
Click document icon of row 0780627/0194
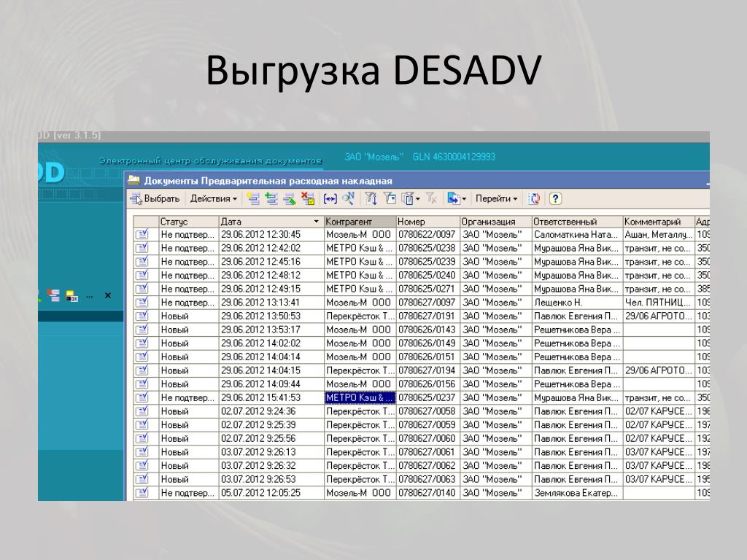tap(142, 370)
